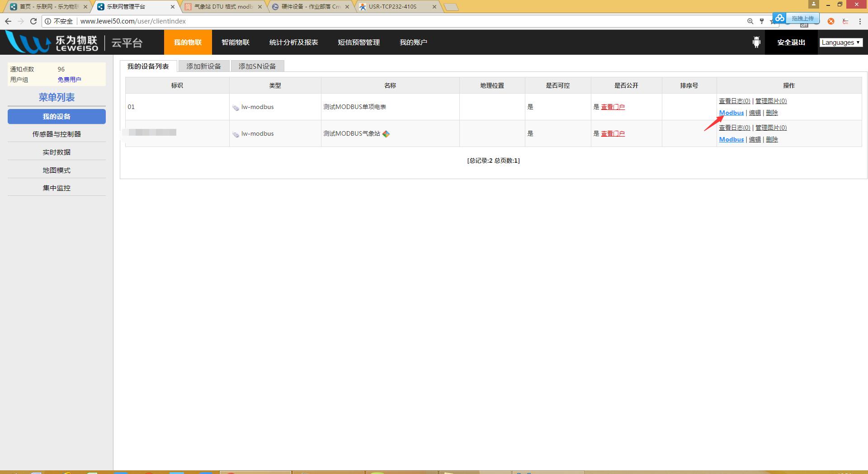
Task: Click the site info insecure icon
Action: tap(48, 21)
